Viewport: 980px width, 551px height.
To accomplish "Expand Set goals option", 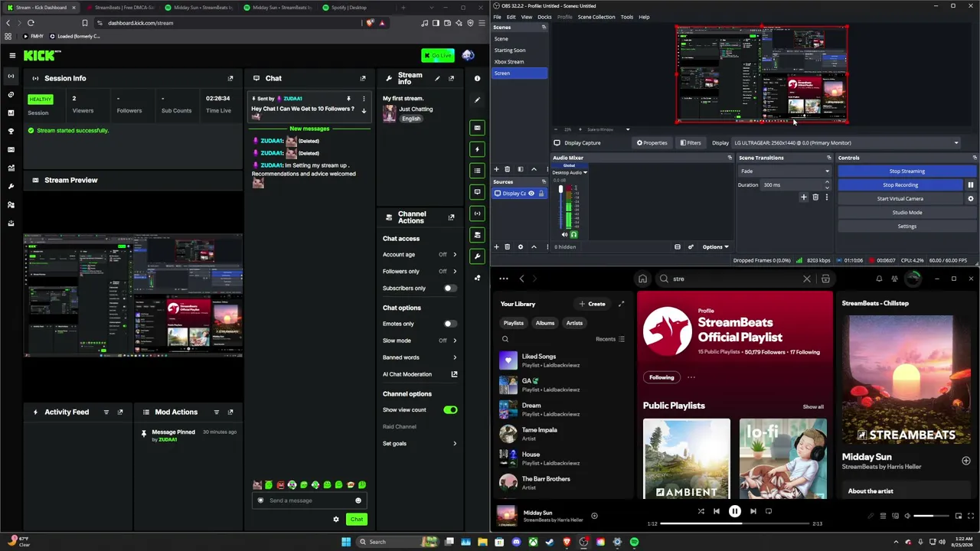I will tap(454, 444).
